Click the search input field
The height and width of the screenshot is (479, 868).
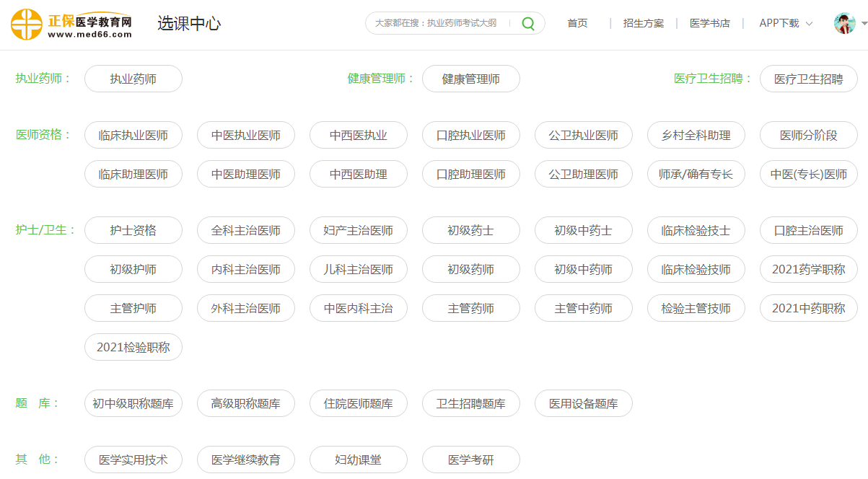[437, 23]
